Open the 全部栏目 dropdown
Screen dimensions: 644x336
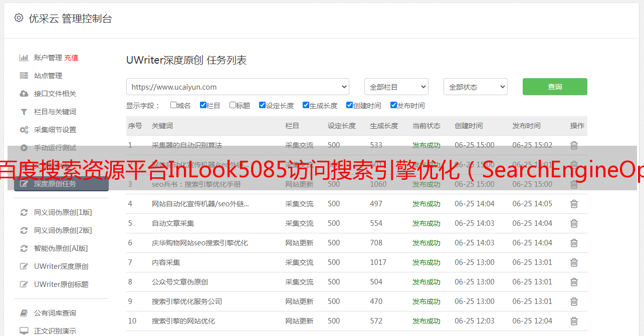coord(396,87)
